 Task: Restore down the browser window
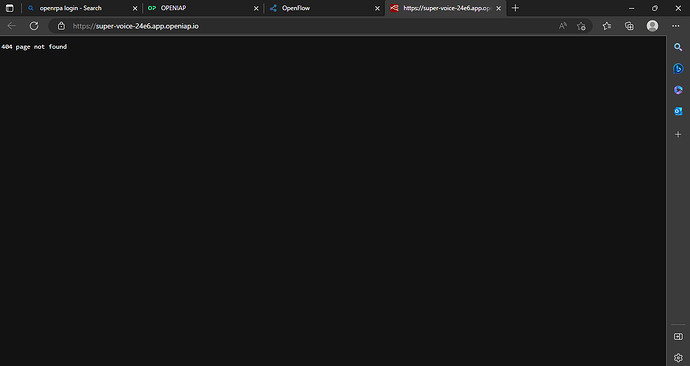point(655,8)
